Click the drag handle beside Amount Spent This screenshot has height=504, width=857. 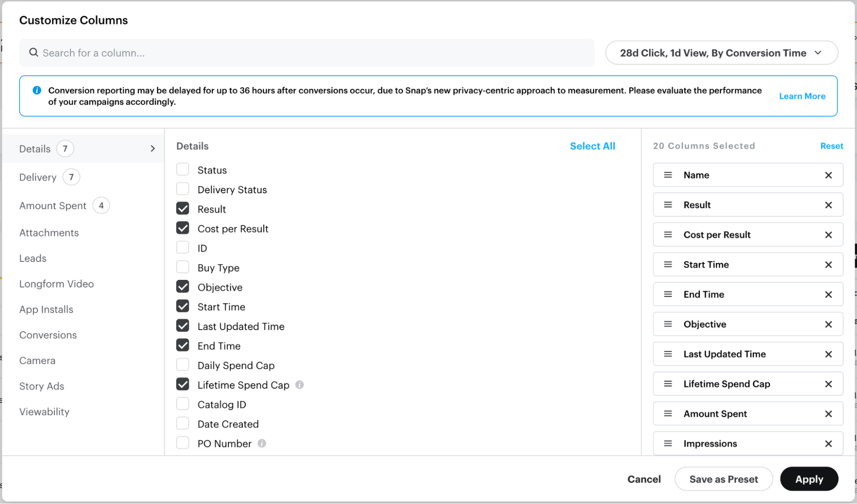[x=668, y=414]
